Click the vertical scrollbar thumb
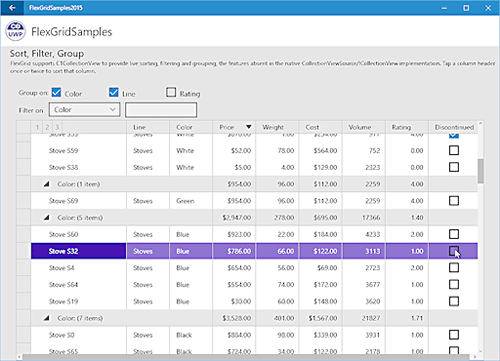 480,171
